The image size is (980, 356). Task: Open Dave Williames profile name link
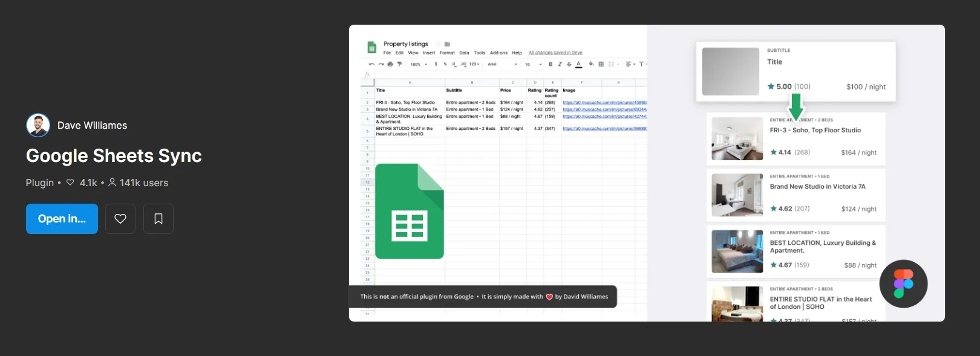92,125
